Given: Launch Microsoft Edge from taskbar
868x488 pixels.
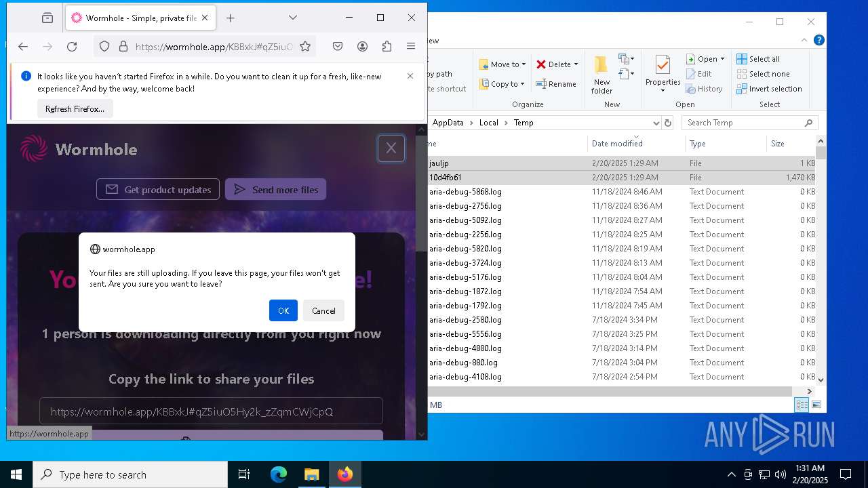Looking at the screenshot, I should [x=279, y=474].
